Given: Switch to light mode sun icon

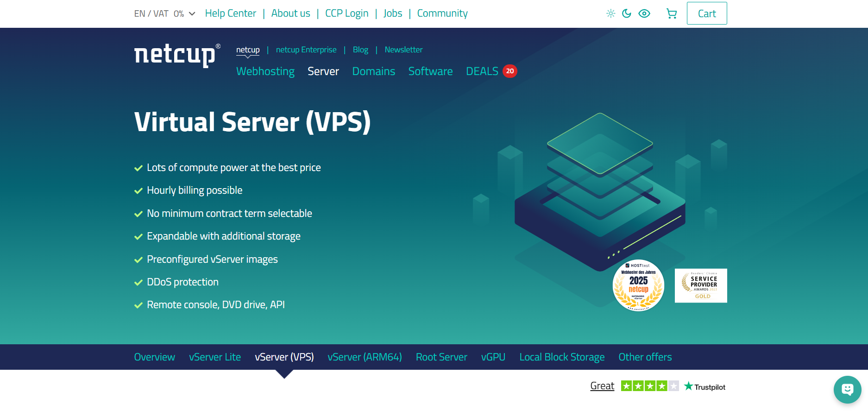Looking at the screenshot, I should [x=611, y=13].
